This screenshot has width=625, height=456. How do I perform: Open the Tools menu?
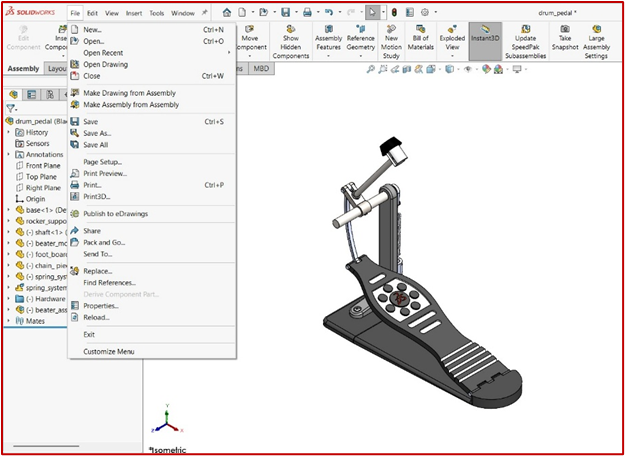click(x=156, y=14)
